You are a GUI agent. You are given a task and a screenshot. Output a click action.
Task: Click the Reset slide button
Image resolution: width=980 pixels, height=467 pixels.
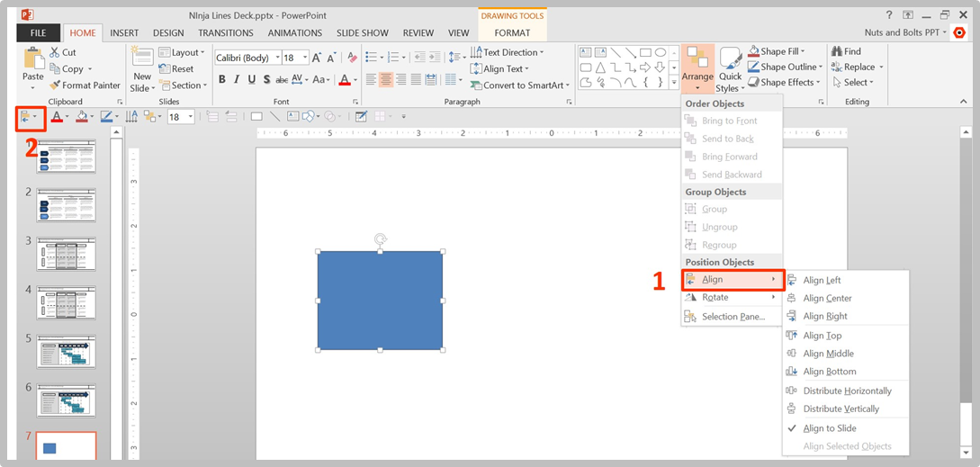click(x=176, y=68)
